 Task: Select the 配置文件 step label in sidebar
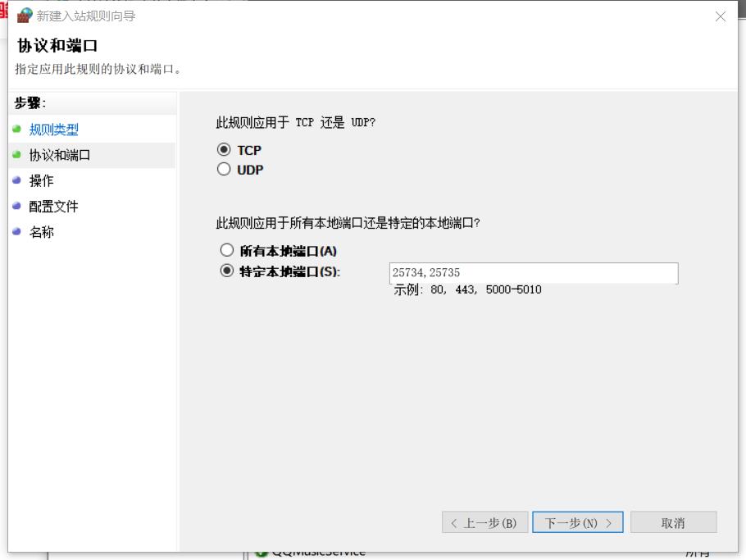54,207
